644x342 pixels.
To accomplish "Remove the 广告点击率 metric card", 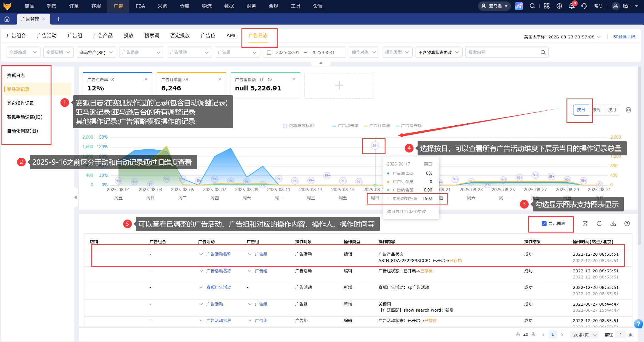I will [146, 79].
